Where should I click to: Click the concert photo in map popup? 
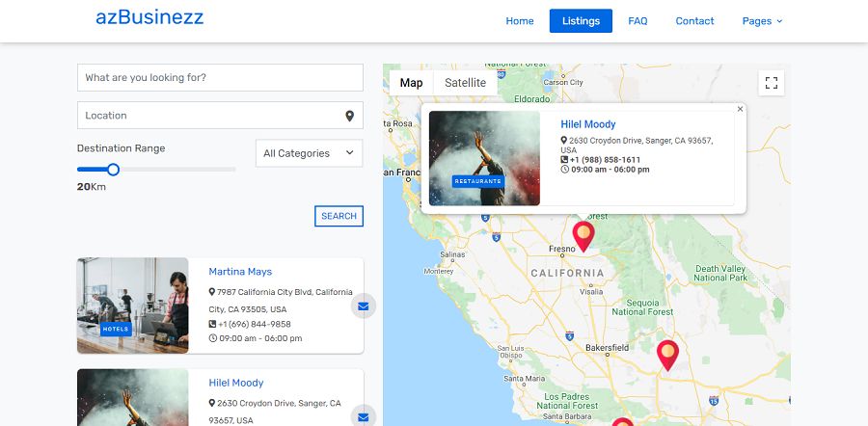coord(484,158)
